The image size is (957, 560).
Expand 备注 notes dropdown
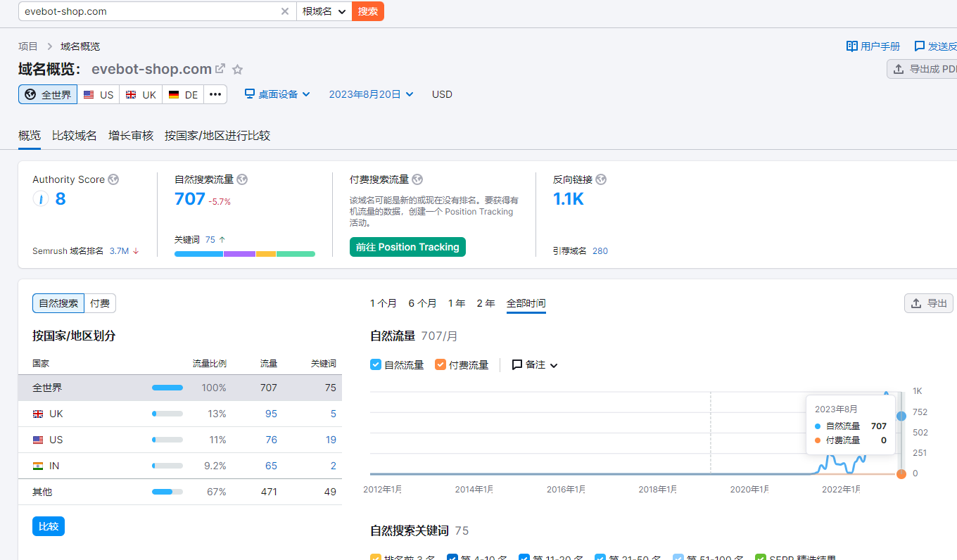(535, 364)
